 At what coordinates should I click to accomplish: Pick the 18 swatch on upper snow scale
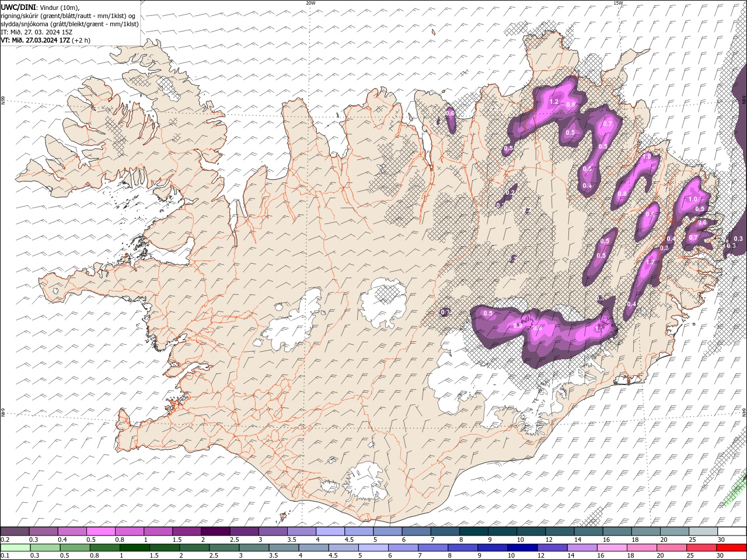tap(646, 531)
